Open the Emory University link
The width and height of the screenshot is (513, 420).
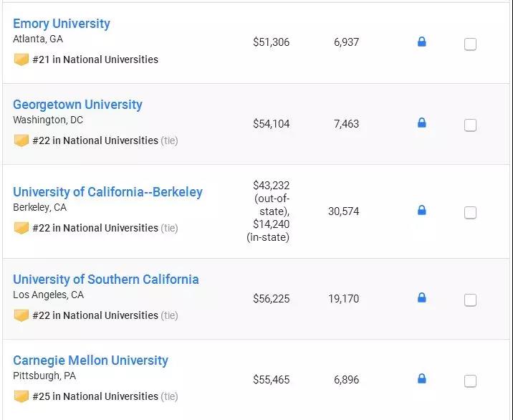point(62,24)
